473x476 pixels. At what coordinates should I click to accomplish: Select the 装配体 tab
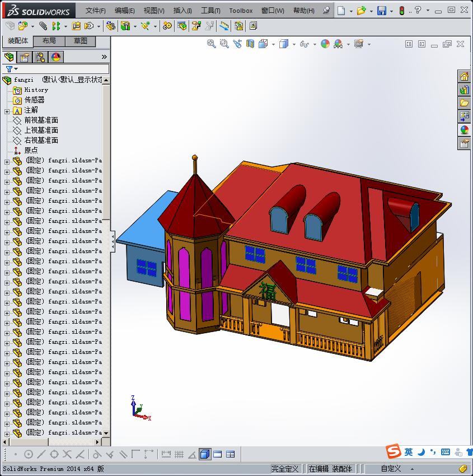click(17, 41)
